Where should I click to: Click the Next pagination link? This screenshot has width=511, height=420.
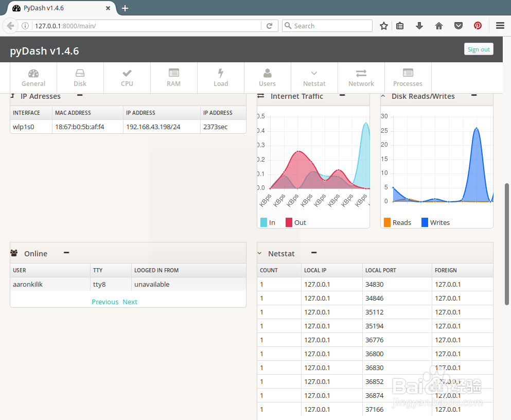(130, 302)
